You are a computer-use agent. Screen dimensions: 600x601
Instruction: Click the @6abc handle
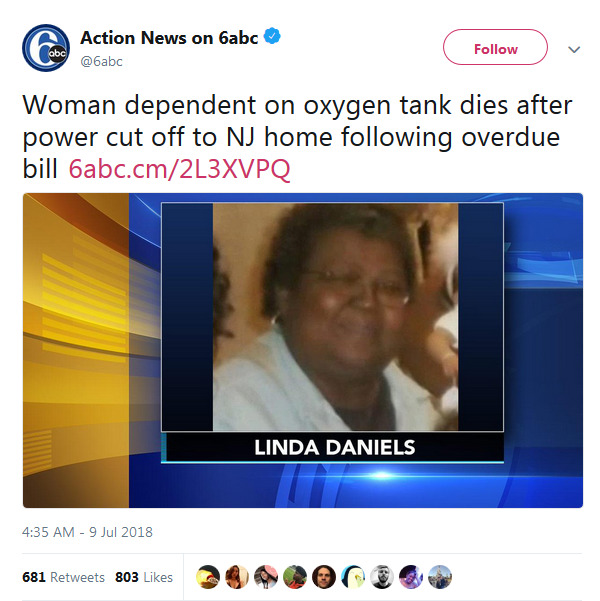[101, 61]
